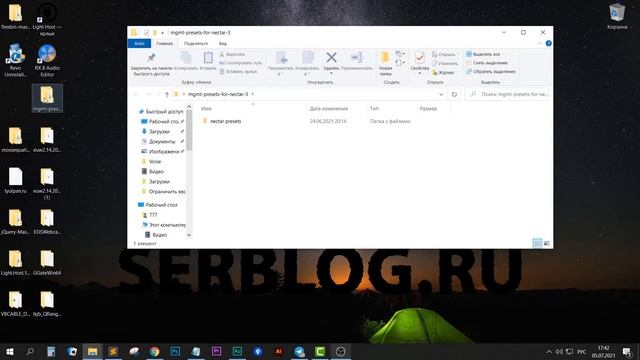
Task: Select the Voise folder in navigation pane
Action: coord(151,162)
